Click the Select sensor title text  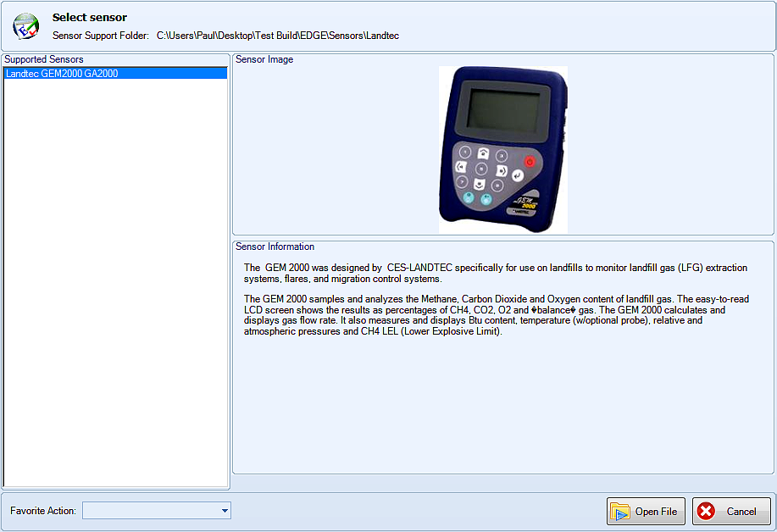89,17
